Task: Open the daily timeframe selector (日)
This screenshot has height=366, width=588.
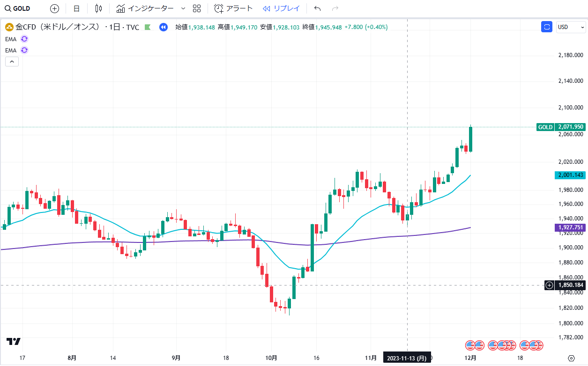Action: point(76,8)
